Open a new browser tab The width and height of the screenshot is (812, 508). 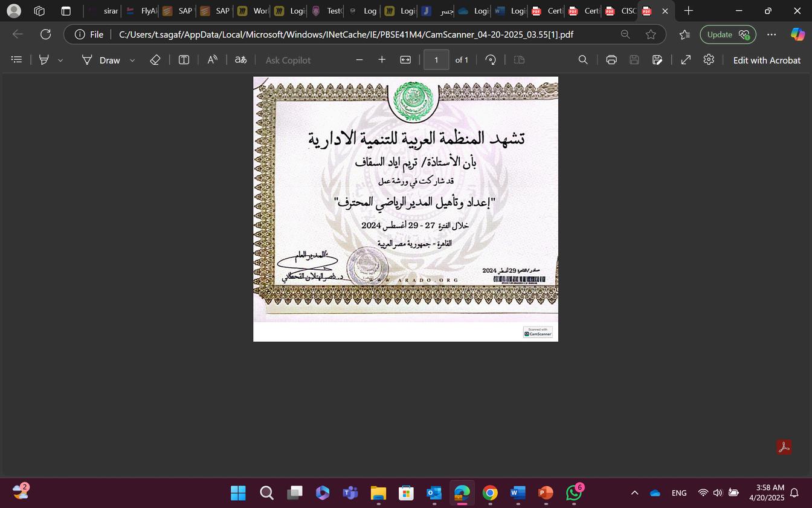(x=688, y=11)
